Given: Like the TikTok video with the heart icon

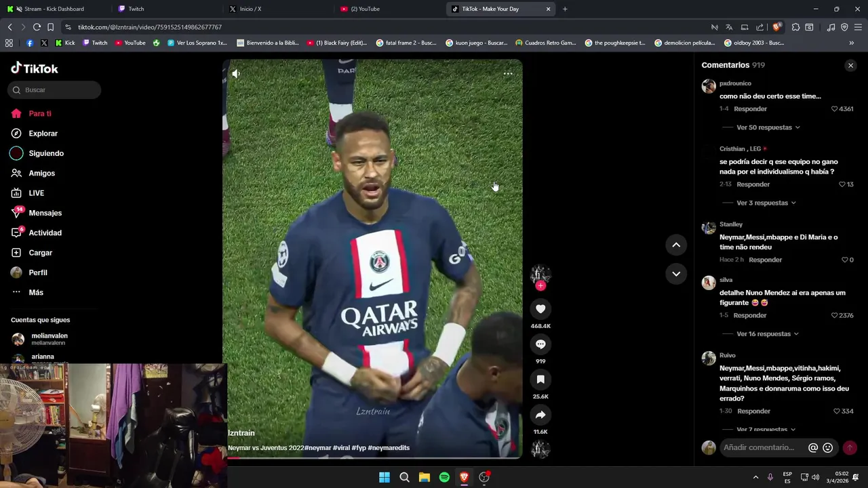Looking at the screenshot, I should pos(540,309).
